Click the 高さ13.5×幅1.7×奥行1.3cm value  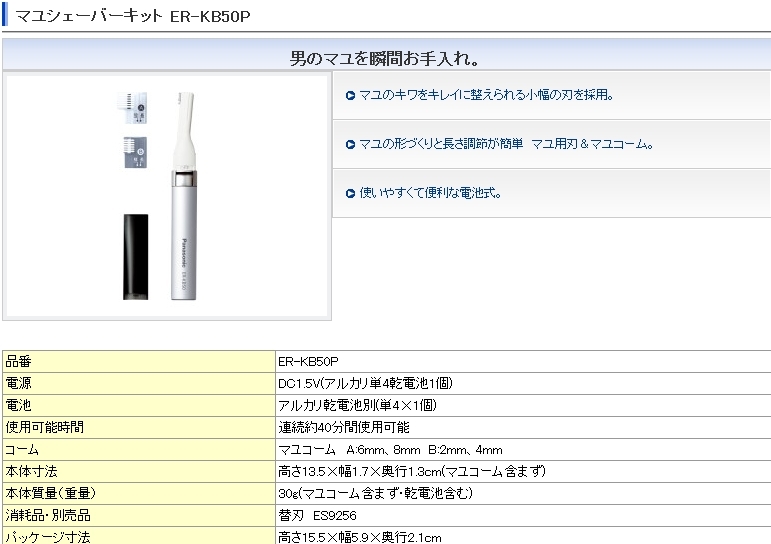tap(412, 471)
